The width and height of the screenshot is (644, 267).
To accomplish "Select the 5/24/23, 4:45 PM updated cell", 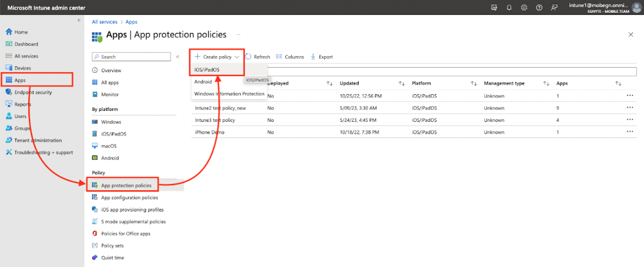I will [x=359, y=120].
